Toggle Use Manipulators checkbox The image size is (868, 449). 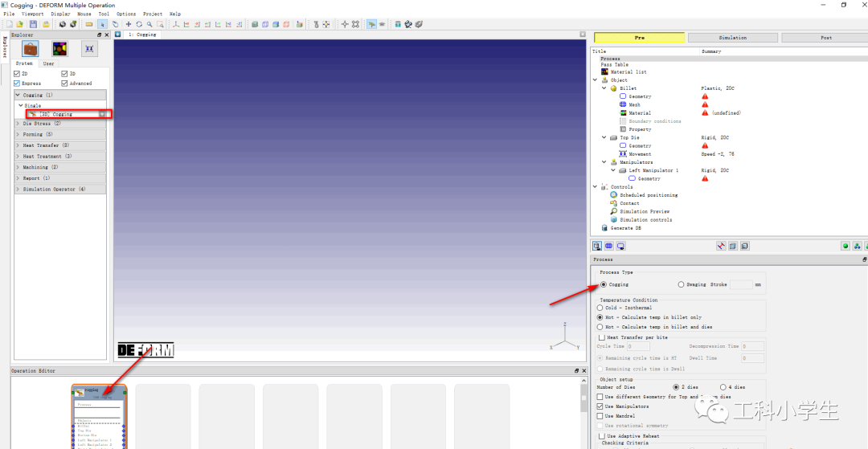[x=600, y=406]
